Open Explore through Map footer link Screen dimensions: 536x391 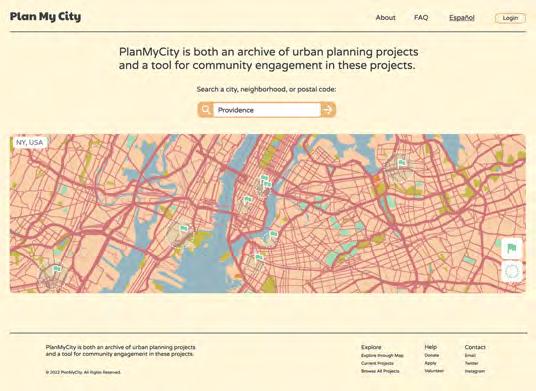coord(382,355)
